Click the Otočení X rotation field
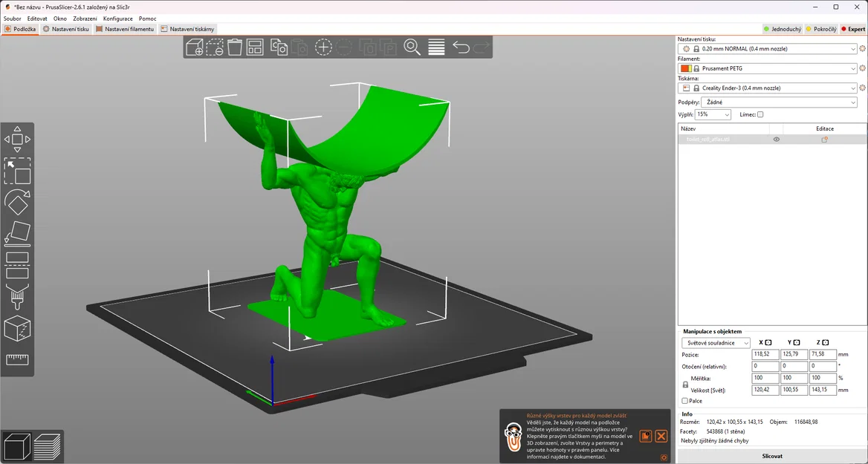The height and width of the screenshot is (464, 868). [x=765, y=366]
